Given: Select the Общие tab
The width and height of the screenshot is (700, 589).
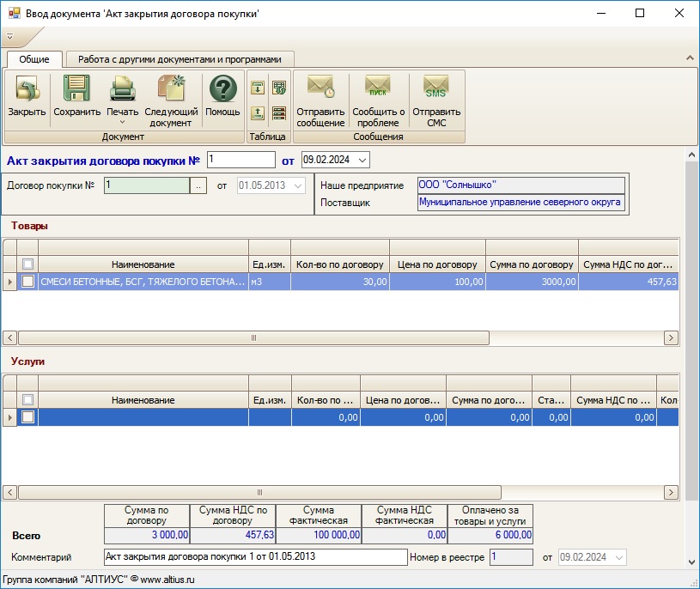Looking at the screenshot, I should click(x=34, y=59).
